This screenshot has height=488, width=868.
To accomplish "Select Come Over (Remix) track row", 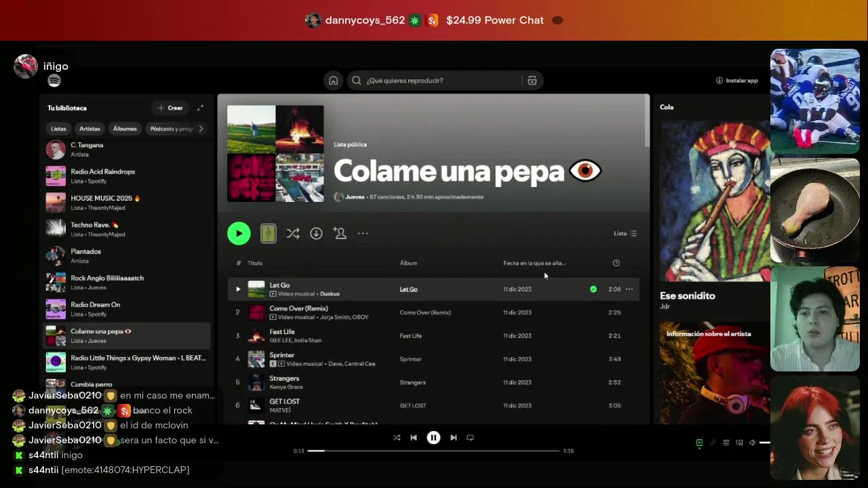I will coord(434,312).
